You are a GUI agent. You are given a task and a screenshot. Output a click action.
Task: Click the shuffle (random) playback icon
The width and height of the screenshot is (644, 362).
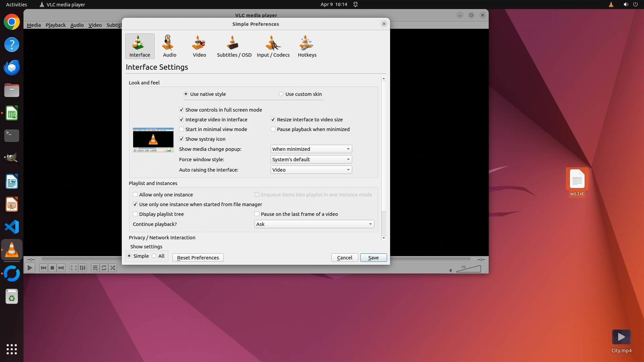click(x=113, y=268)
